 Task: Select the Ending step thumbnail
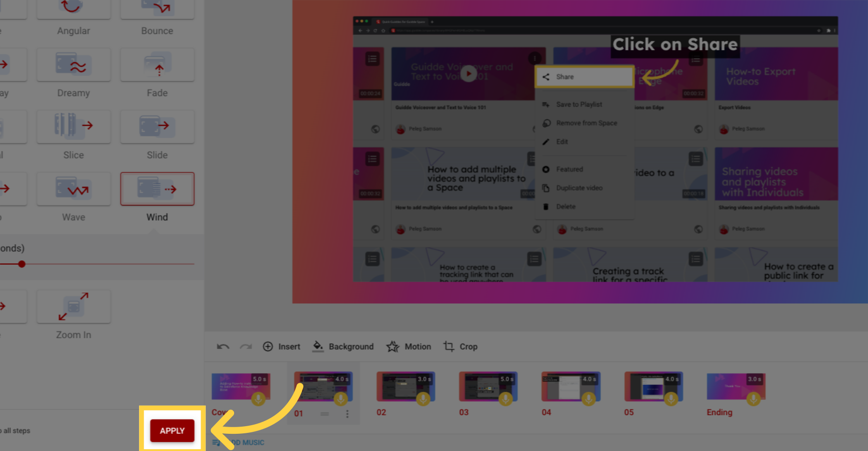(737, 387)
